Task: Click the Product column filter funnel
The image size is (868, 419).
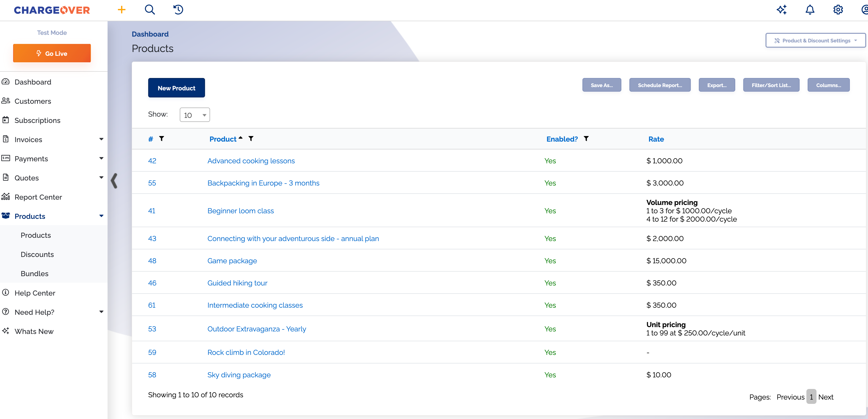Action: click(251, 138)
